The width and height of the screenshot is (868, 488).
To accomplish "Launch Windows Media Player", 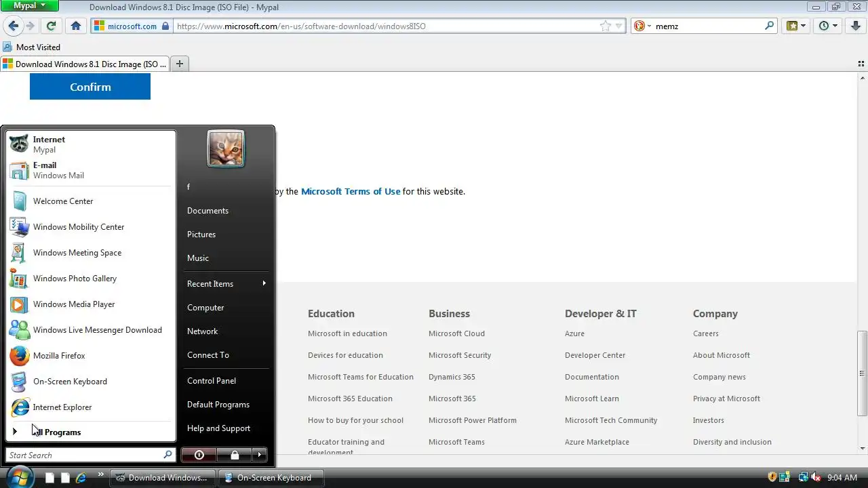I will (x=90, y=304).
